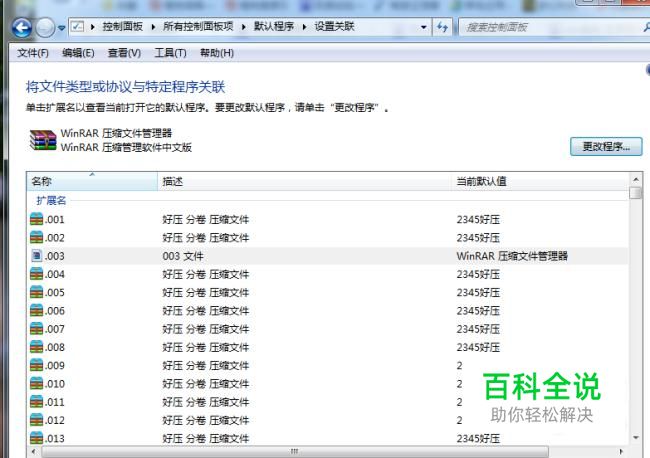Sort by the 名称 column header
This screenshot has height=458, width=650.
click(x=92, y=181)
